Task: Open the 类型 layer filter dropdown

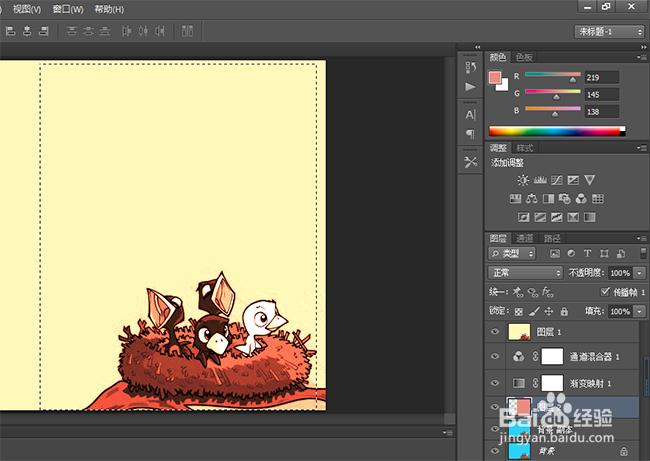Action: pos(512,253)
